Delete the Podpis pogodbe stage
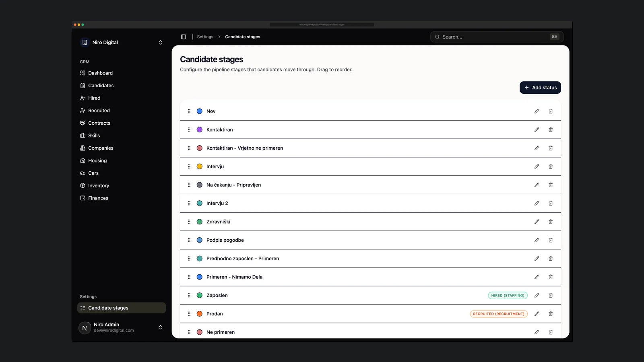The image size is (644, 362). (x=551, y=240)
